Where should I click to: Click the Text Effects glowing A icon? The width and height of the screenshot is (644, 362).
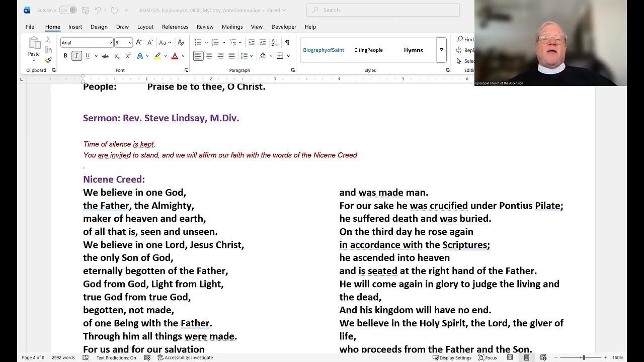click(140, 56)
